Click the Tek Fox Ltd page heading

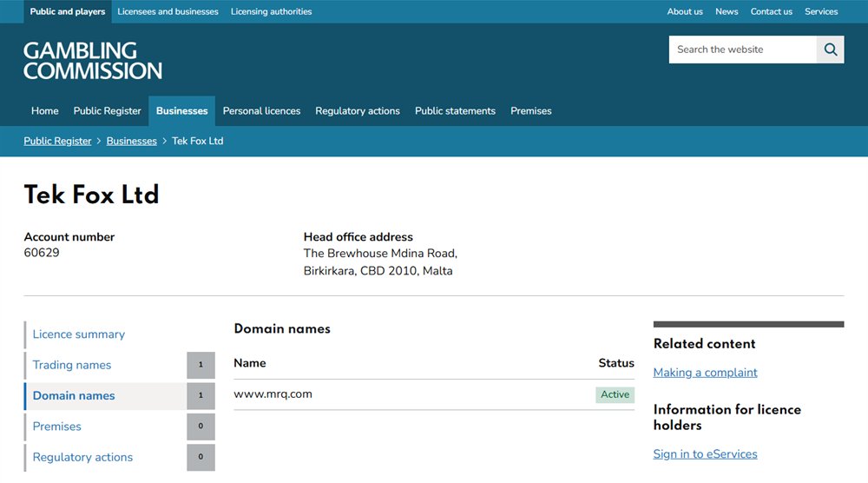pyautogui.click(x=91, y=195)
